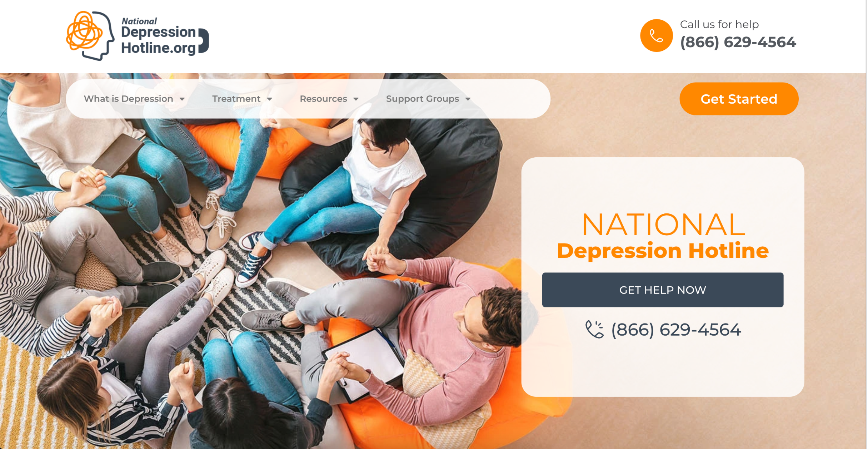Expand the Support Groups dropdown arrow
Image resolution: width=868 pixels, height=449 pixels.
(468, 99)
